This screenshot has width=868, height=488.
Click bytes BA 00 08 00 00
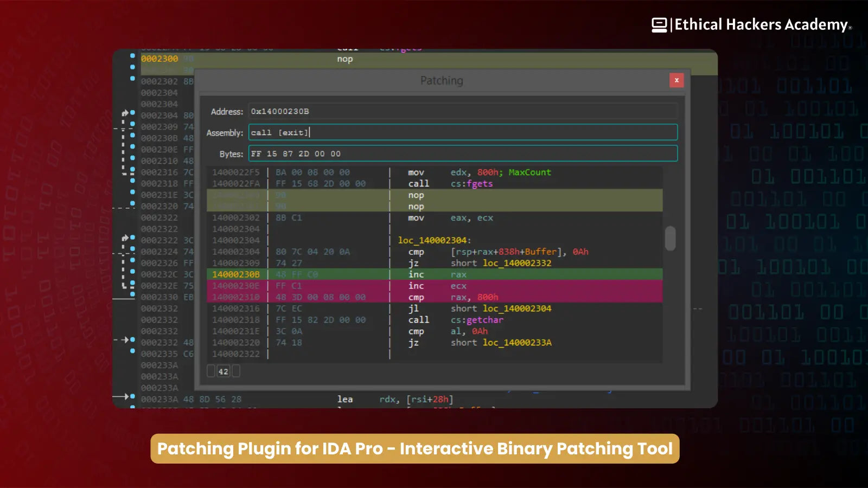click(312, 172)
